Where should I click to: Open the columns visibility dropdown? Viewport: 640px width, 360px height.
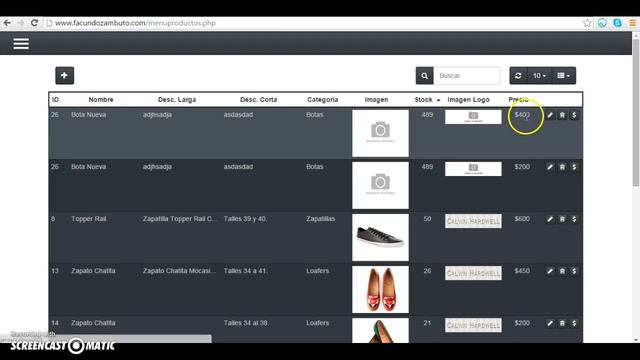coord(564,76)
